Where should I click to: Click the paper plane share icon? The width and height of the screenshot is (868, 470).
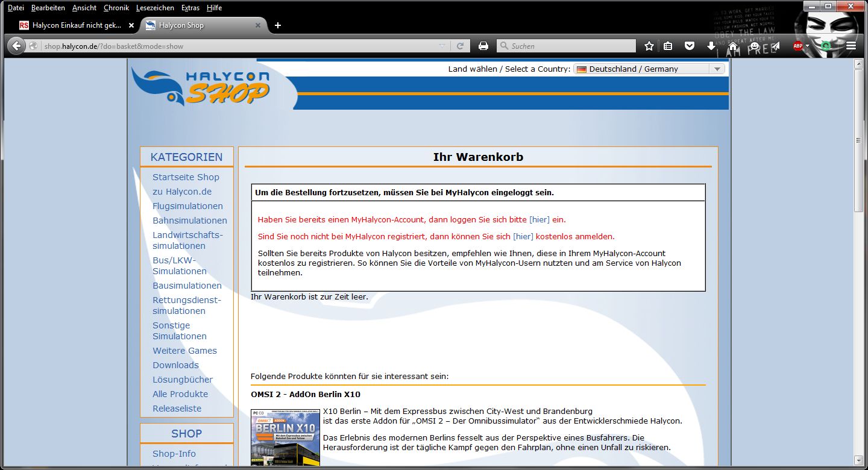776,46
